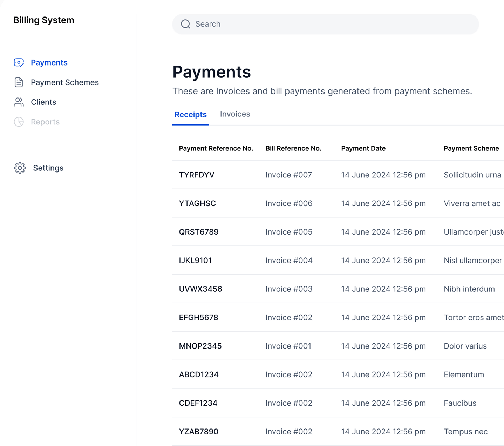
Task: Click the Payment Schemes document icon
Action: tap(19, 82)
